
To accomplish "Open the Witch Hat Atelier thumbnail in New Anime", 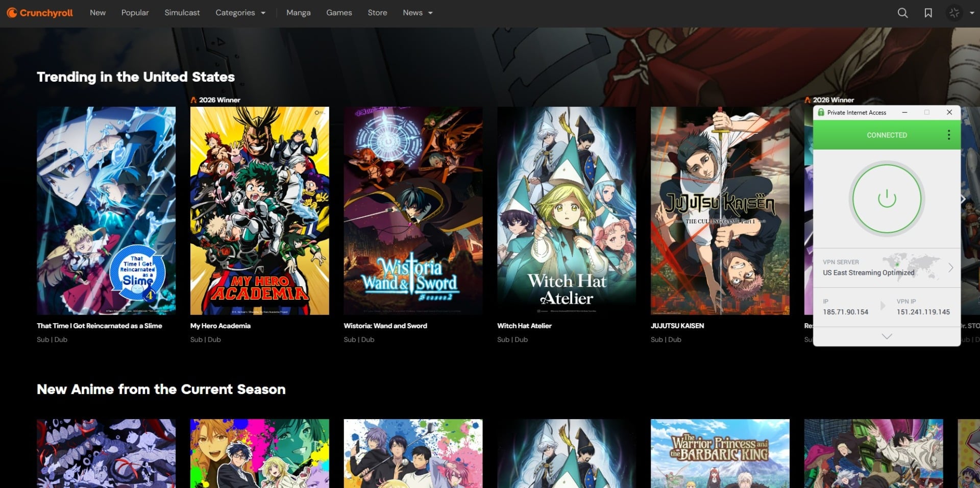I will point(567,453).
